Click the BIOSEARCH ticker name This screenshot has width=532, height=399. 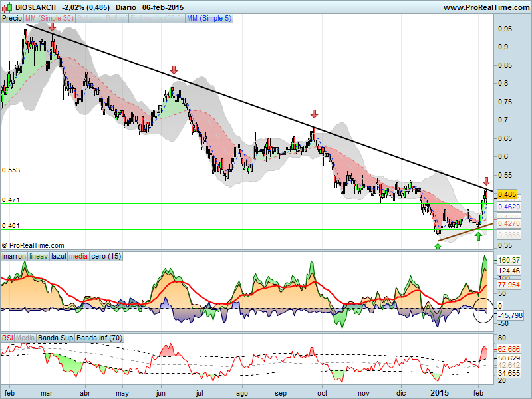click(x=35, y=7)
